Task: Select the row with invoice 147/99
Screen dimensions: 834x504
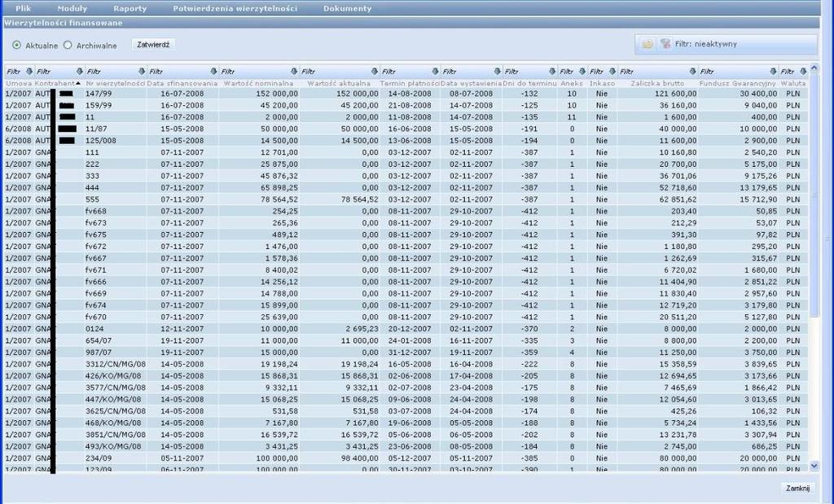Action: pos(406,94)
